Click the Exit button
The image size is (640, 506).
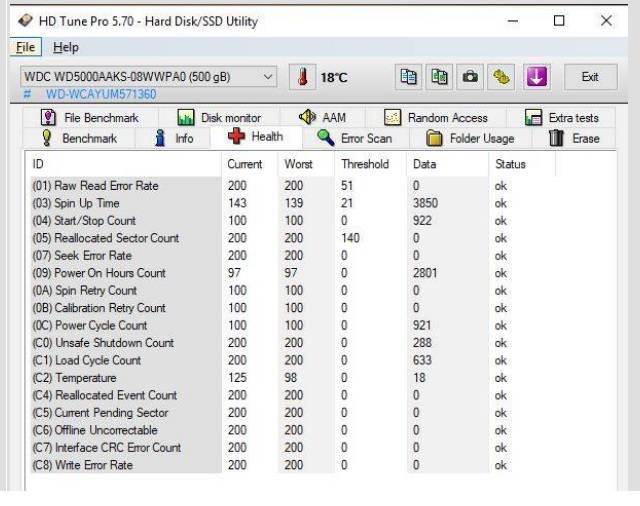pyautogui.click(x=590, y=77)
